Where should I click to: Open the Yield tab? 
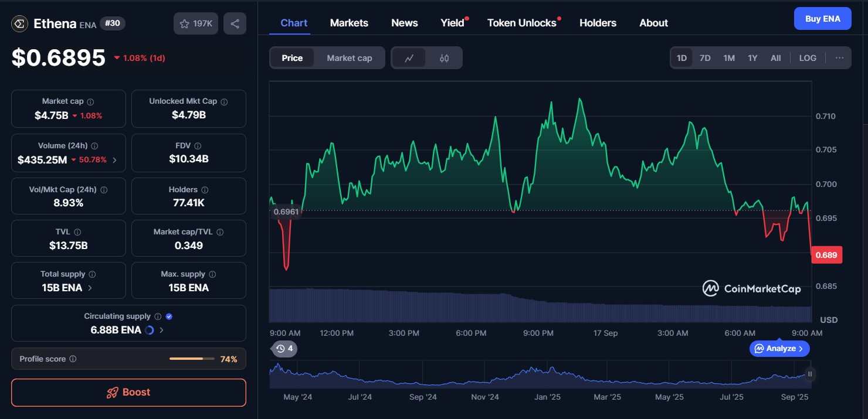(x=452, y=23)
